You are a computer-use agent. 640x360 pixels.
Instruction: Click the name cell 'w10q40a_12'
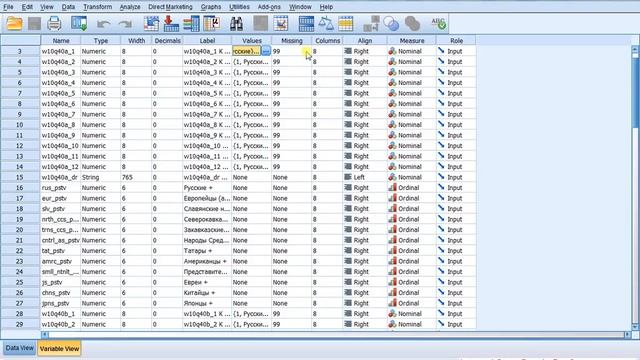click(60, 167)
